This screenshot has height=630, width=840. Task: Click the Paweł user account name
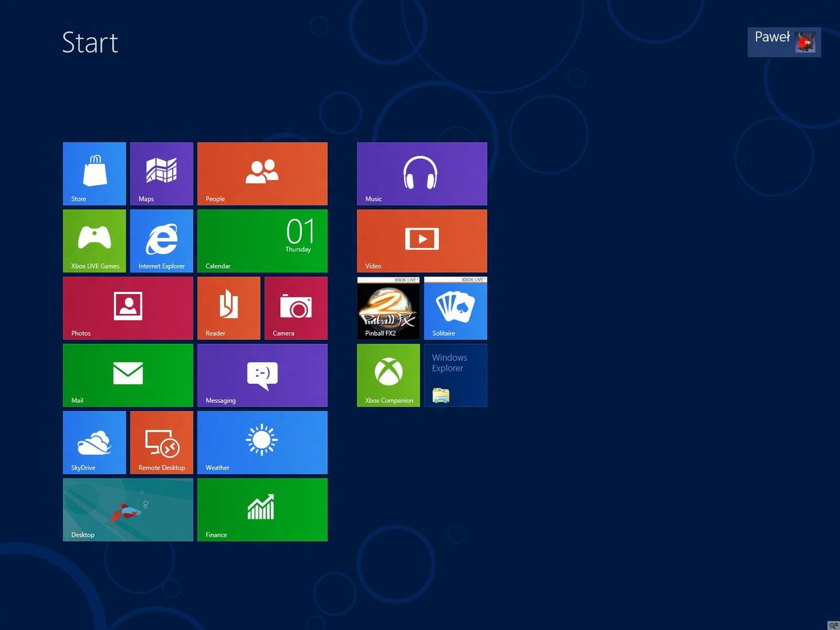772,37
